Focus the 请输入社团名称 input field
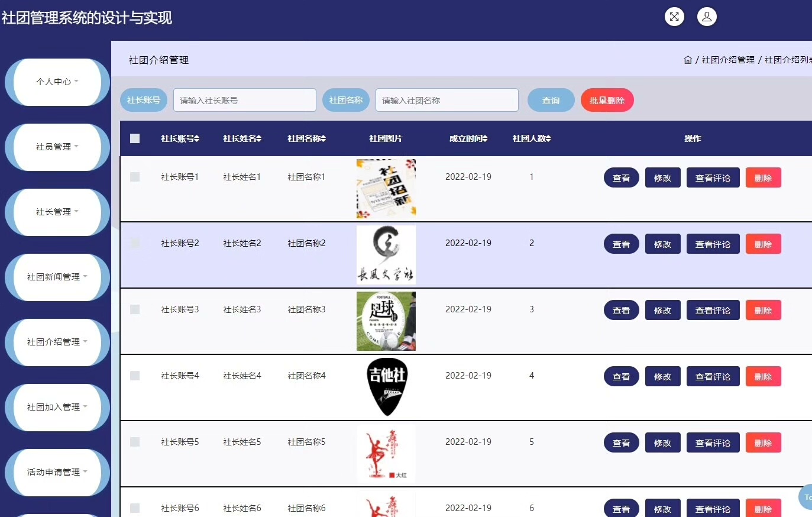The height and width of the screenshot is (517, 812). pos(447,101)
